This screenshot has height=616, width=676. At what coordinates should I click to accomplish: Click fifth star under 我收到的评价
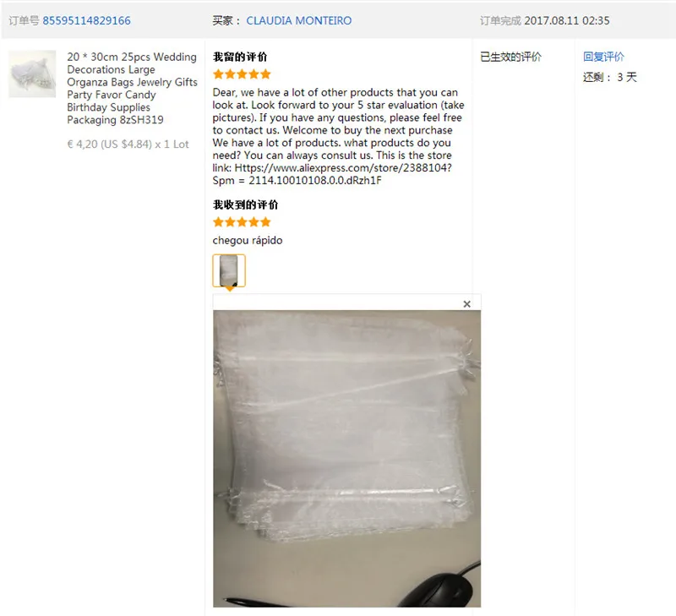click(x=265, y=222)
